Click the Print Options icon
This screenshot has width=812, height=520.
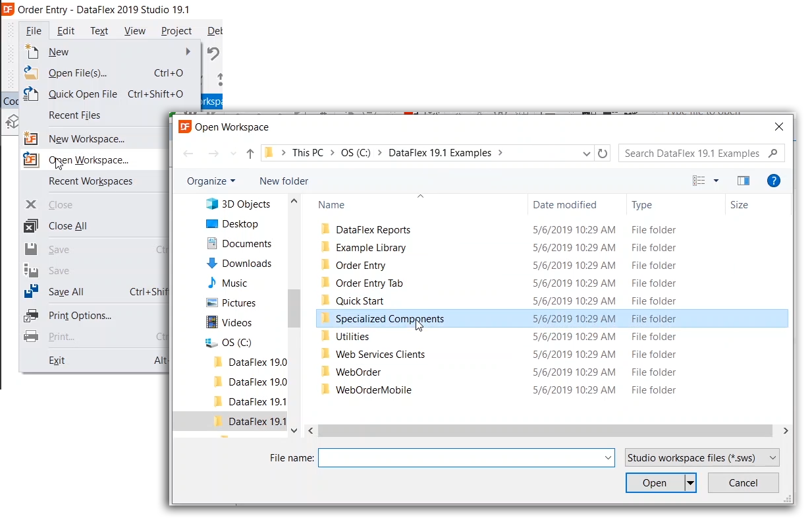tap(31, 316)
